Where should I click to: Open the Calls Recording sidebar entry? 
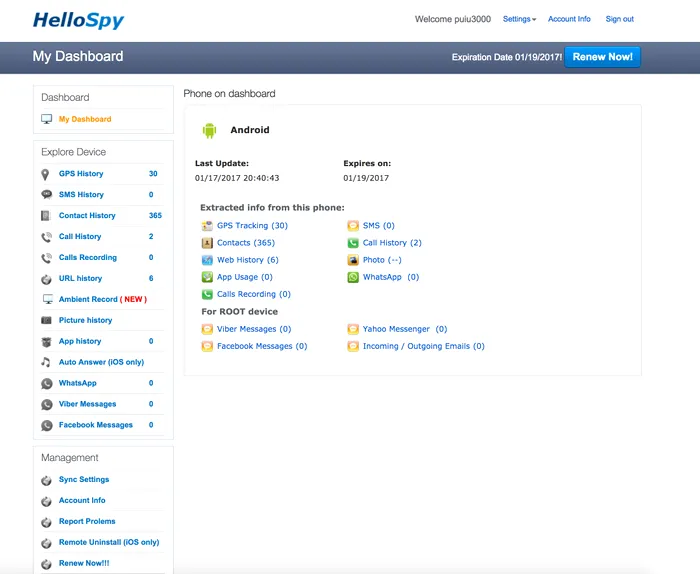pyautogui.click(x=88, y=258)
